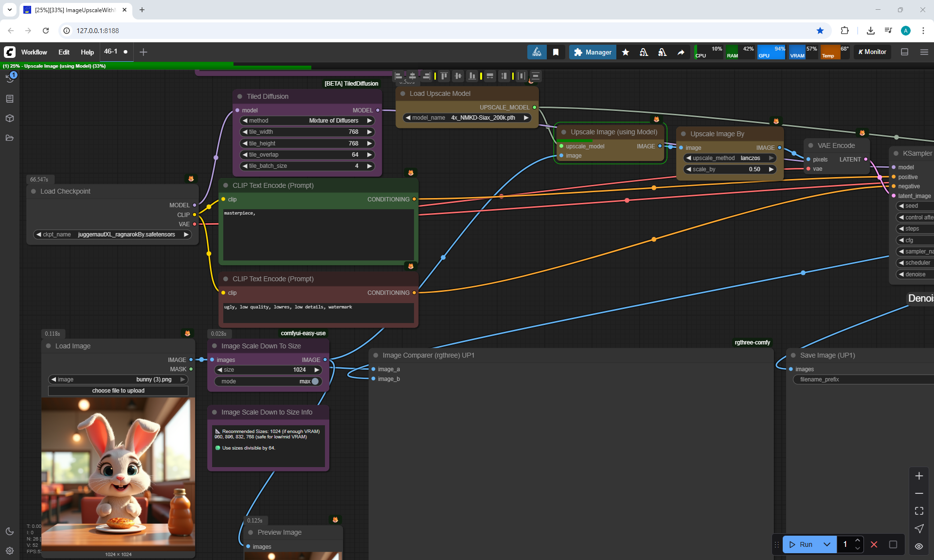
Task: Open the Help menu
Action: pyautogui.click(x=87, y=52)
